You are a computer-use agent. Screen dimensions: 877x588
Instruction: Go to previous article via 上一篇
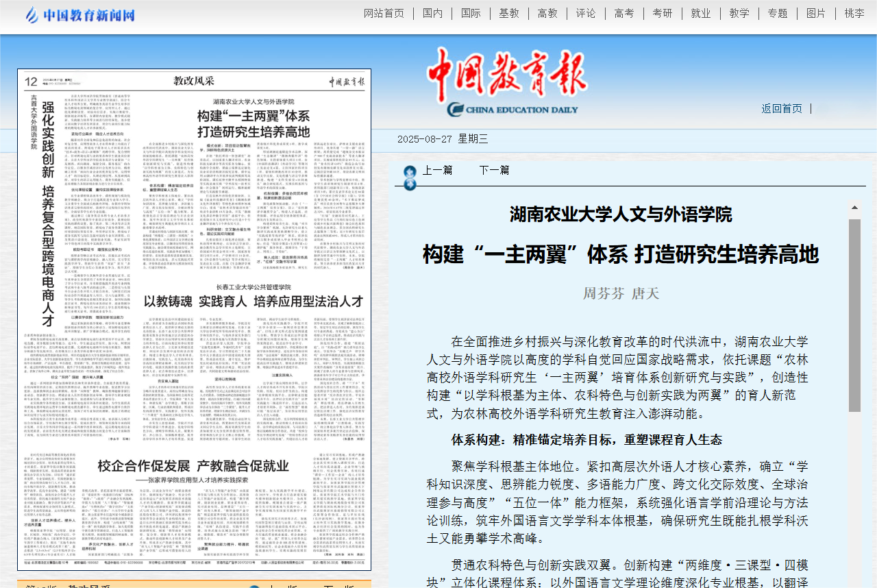pos(437,170)
